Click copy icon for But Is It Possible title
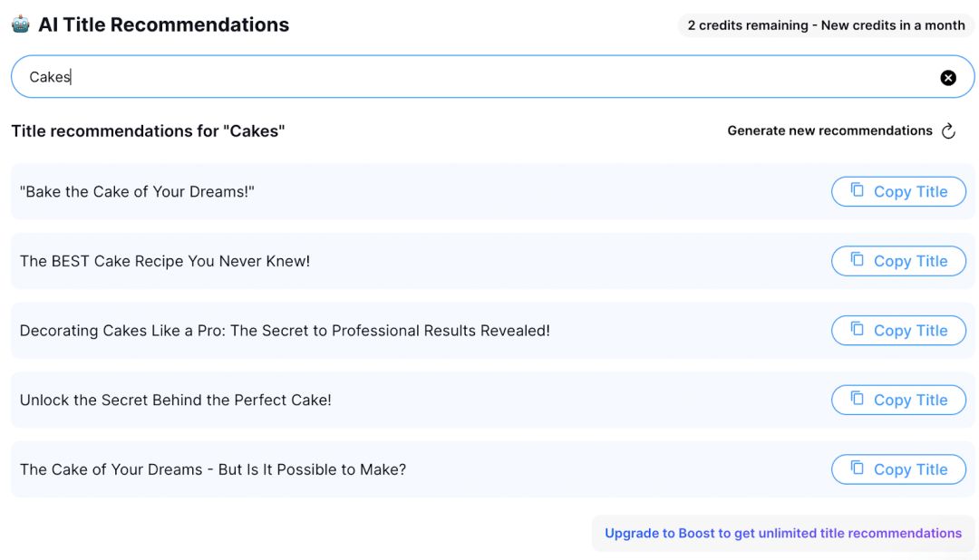Viewport: 979px width, 560px height. [858, 467]
